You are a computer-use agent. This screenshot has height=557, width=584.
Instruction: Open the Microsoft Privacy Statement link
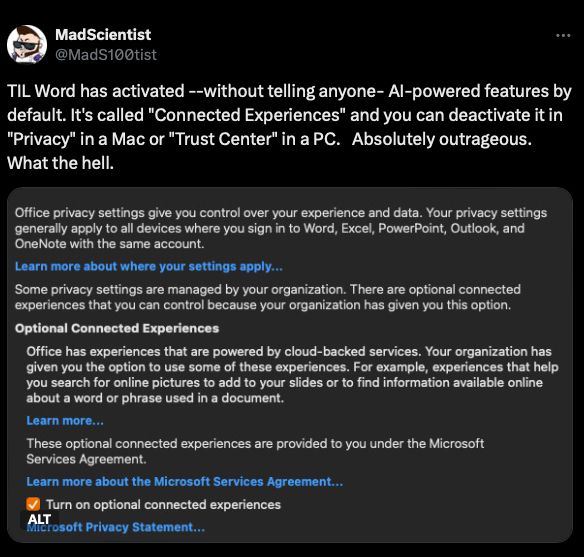(115, 527)
